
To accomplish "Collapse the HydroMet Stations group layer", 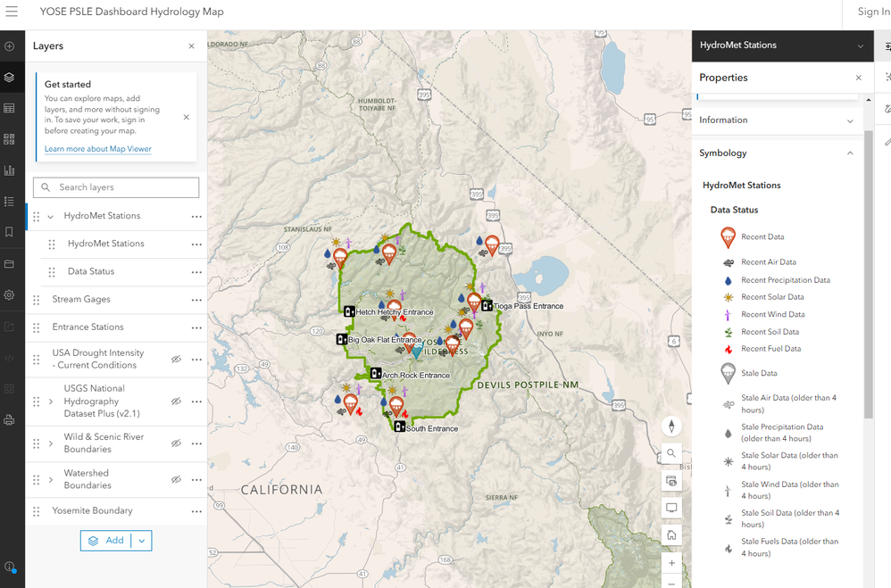I will (51, 217).
